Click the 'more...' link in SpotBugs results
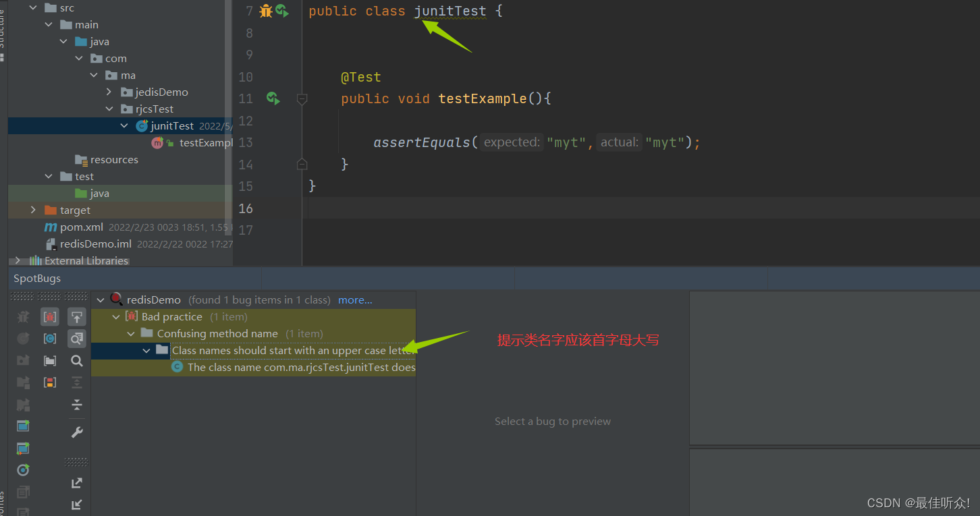 (355, 299)
